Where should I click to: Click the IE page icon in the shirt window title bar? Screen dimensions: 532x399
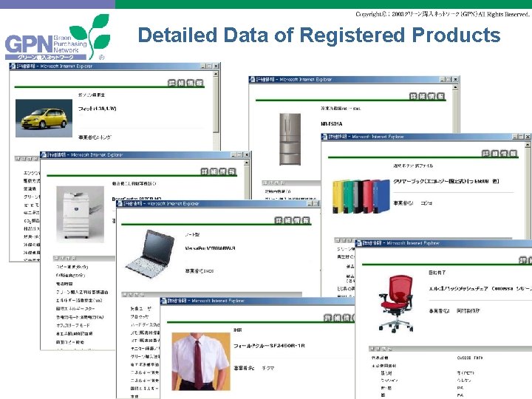click(x=163, y=301)
